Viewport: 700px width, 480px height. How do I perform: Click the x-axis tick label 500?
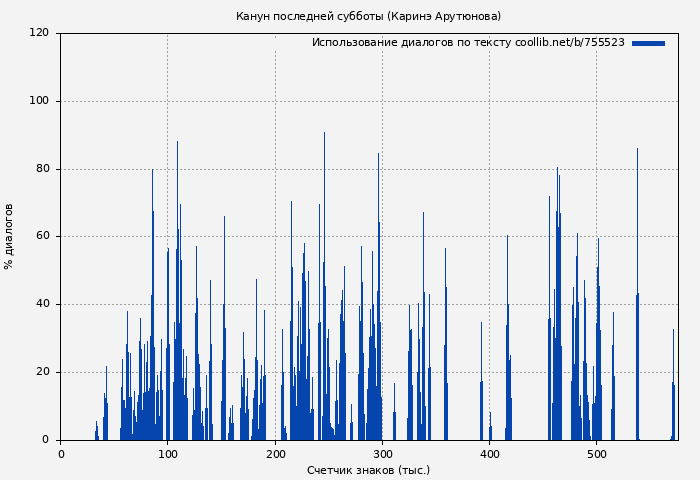596,453
